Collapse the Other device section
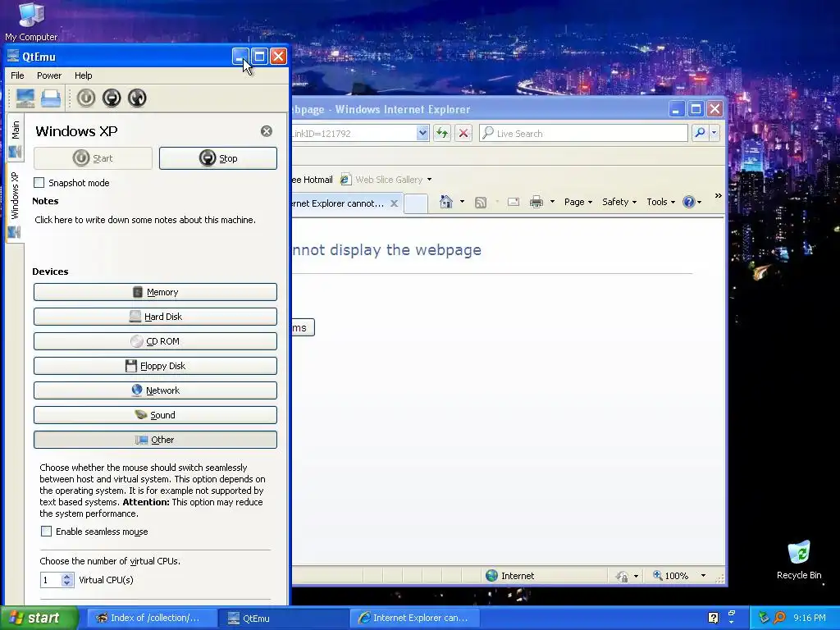Image resolution: width=840 pixels, height=630 pixels. pos(155,440)
